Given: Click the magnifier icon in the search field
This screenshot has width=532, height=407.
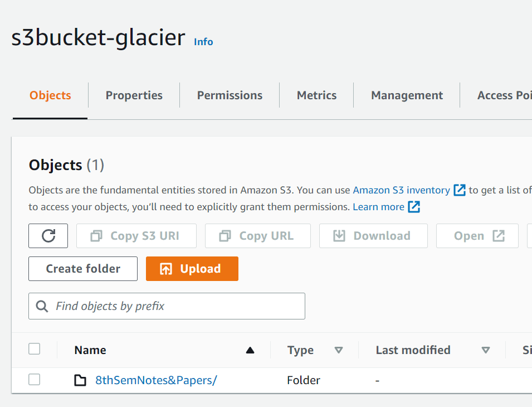Looking at the screenshot, I should tap(42, 306).
